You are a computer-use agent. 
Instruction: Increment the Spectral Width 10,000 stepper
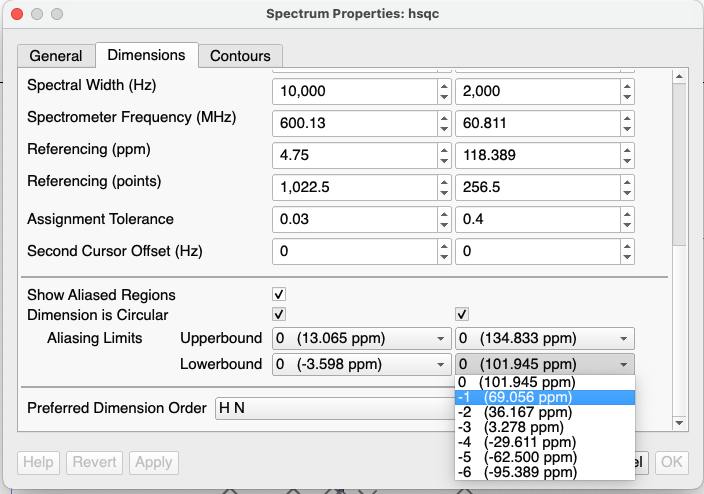click(x=444, y=86)
